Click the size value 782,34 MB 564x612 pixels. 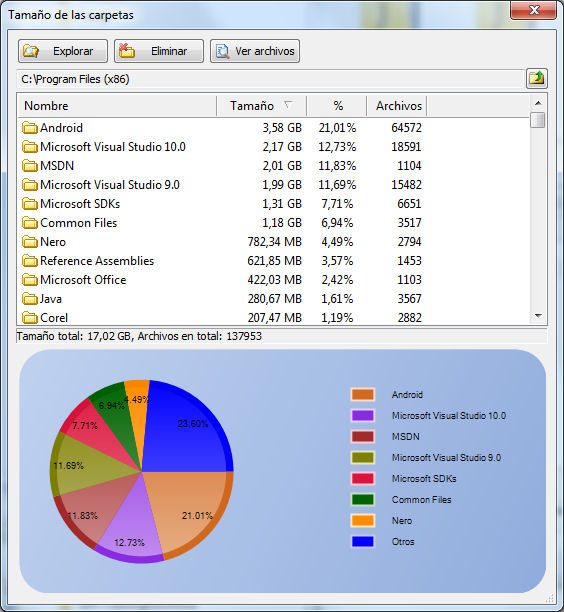(274, 242)
